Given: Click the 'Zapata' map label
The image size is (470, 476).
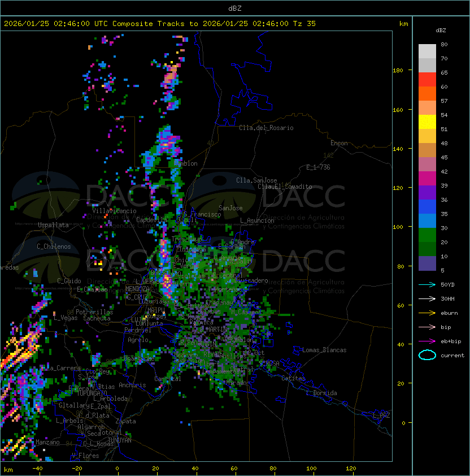Looking at the screenshot, I should coord(125,421).
